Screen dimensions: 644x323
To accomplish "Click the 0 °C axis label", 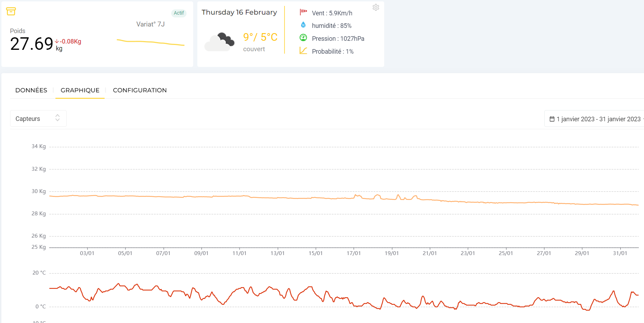I will tap(41, 307).
